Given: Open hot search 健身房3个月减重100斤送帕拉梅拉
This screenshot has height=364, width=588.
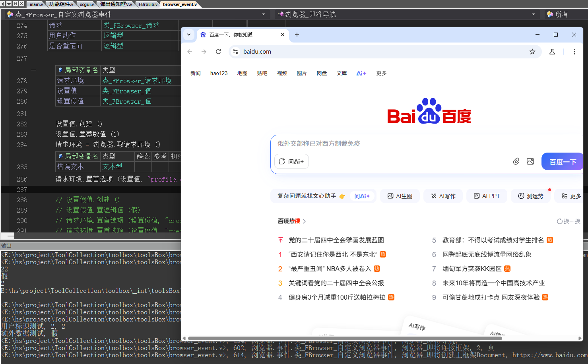Looking at the screenshot, I should [337, 297].
